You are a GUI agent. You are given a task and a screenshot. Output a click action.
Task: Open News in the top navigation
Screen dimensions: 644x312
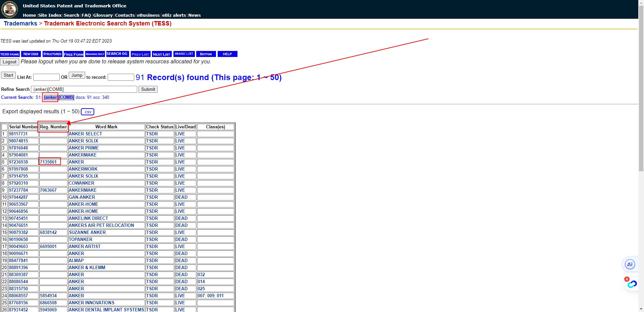tap(195, 15)
